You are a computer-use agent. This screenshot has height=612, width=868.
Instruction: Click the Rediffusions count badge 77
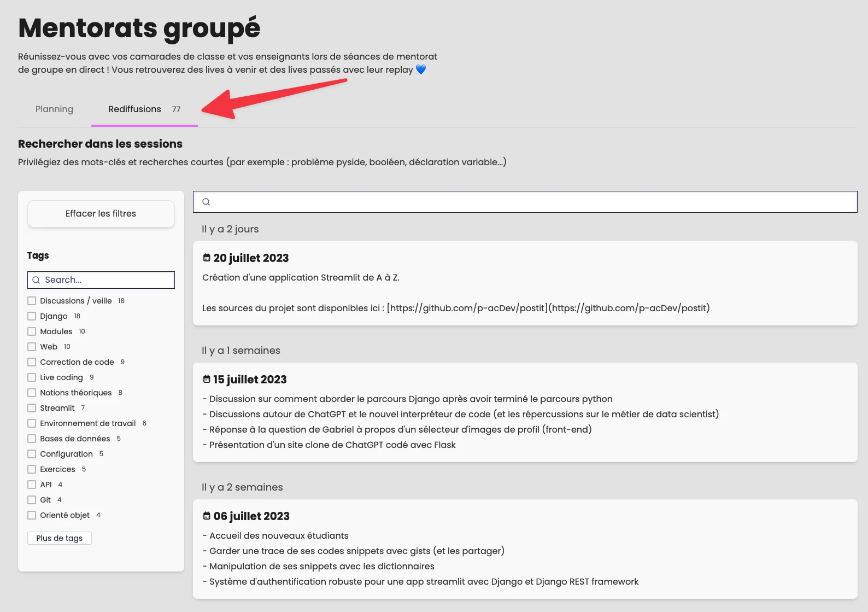tap(176, 109)
